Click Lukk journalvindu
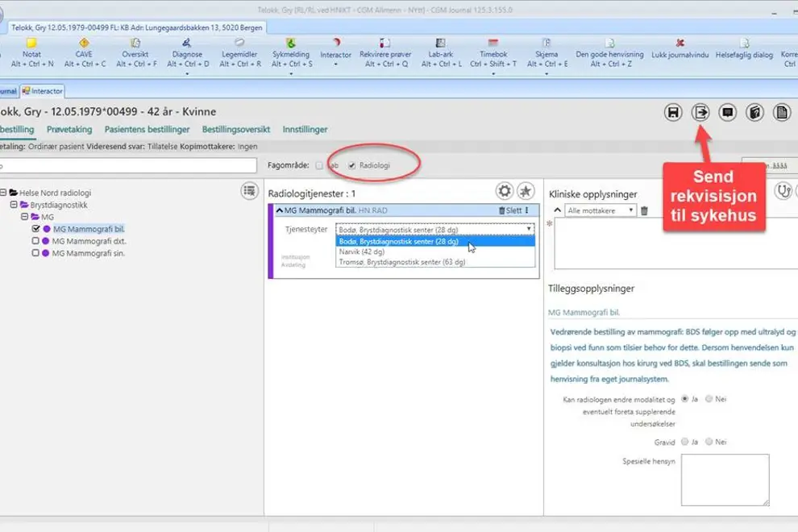This screenshot has height=532, width=798. 681,47
